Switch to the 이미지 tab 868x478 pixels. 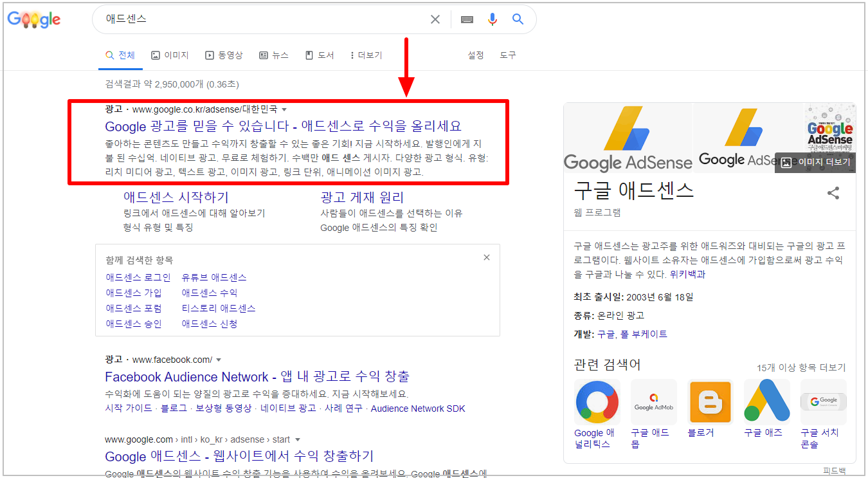coord(170,55)
